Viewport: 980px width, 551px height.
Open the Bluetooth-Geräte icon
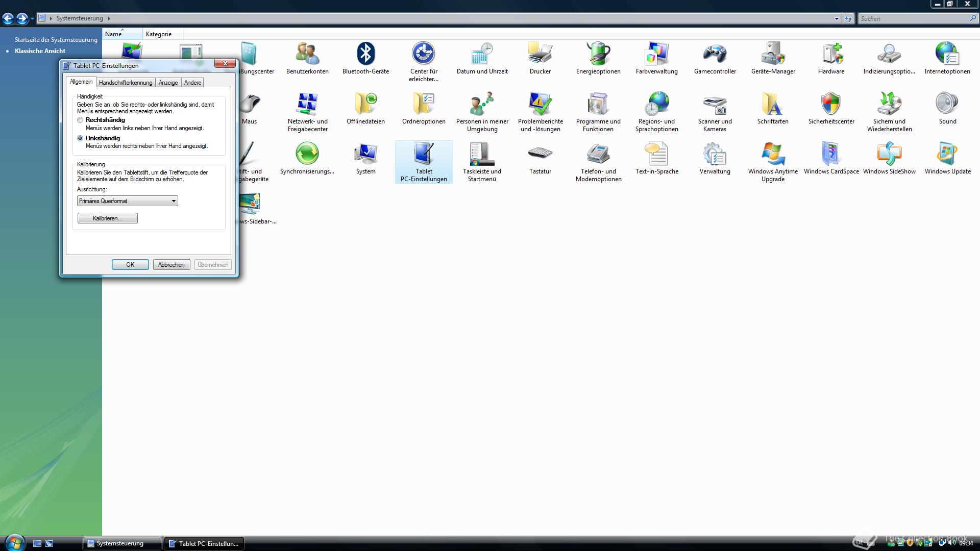tap(365, 54)
